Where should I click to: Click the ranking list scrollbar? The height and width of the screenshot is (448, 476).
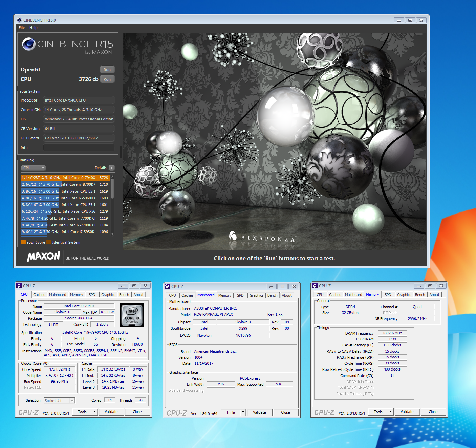112,188
